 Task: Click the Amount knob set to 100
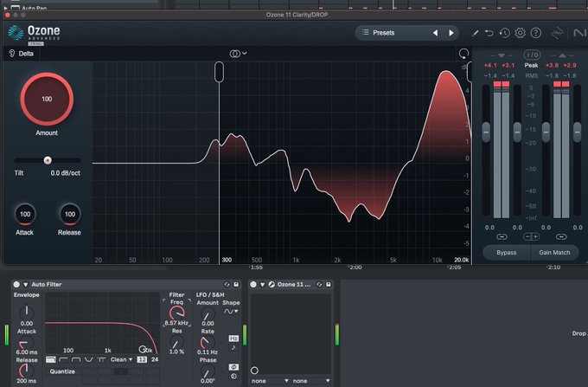(x=47, y=99)
